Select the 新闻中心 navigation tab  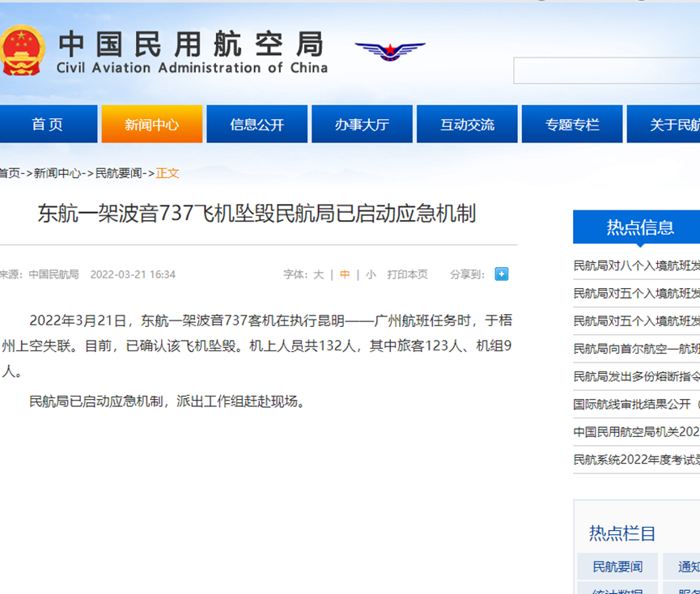(x=151, y=125)
